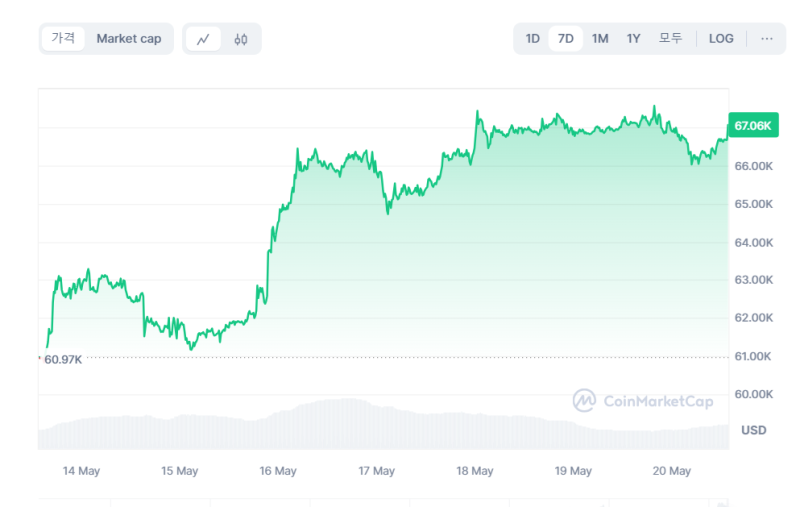Click the 64.00K price axis label
This screenshot has height=507, width=800.
click(x=754, y=242)
